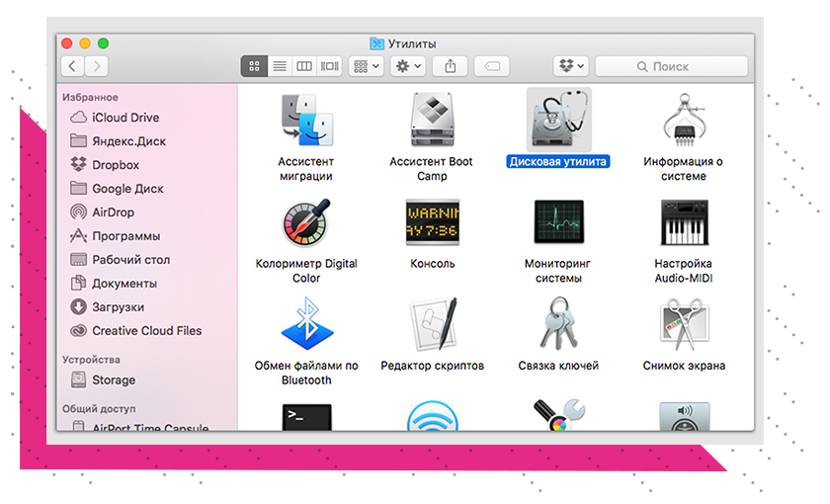This screenshot has width=830, height=504.
Task: Open Мониторинг системы icon
Action: [x=559, y=221]
